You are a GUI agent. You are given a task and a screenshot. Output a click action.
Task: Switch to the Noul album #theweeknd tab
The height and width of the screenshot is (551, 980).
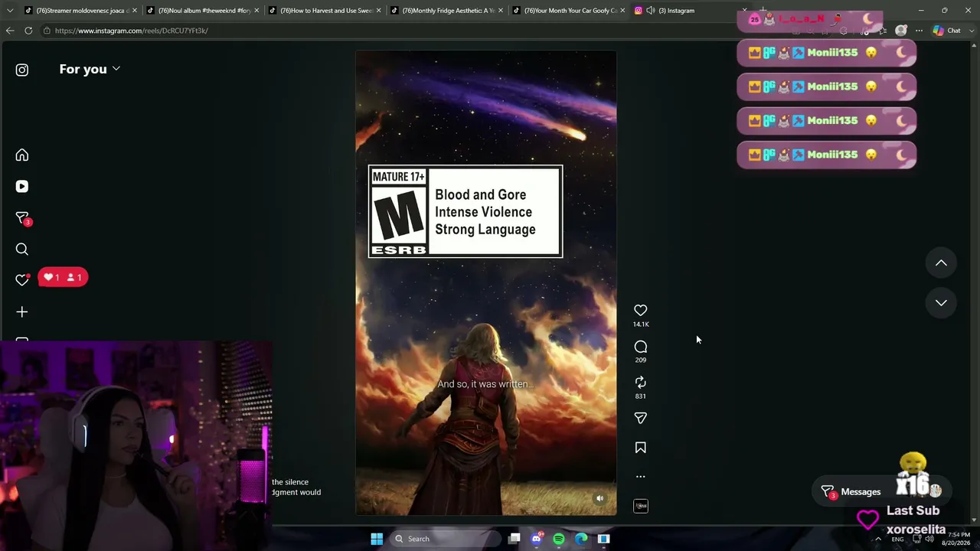202,11
